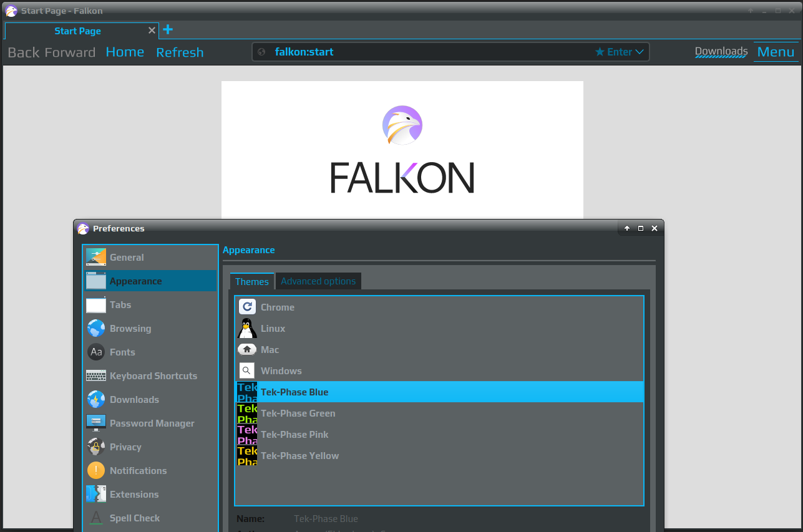The width and height of the screenshot is (803, 532).
Task: Select the Linux theme label
Action: pyautogui.click(x=273, y=328)
